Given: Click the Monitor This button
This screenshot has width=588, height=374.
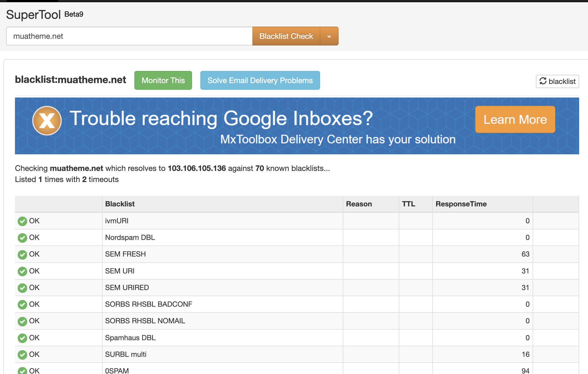Looking at the screenshot, I should pos(163,80).
